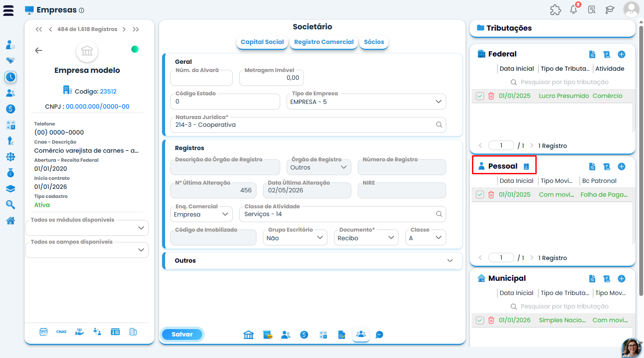This screenshot has height=358, width=644.
Task: Open the handshake icon in left sidebar
Action: click(11, 61)
